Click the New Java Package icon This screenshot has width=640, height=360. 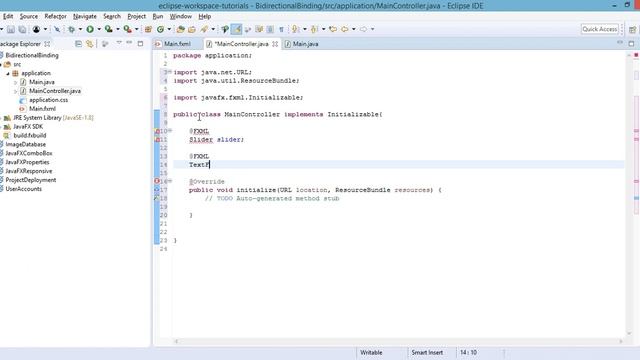click(x=149, y=29)
